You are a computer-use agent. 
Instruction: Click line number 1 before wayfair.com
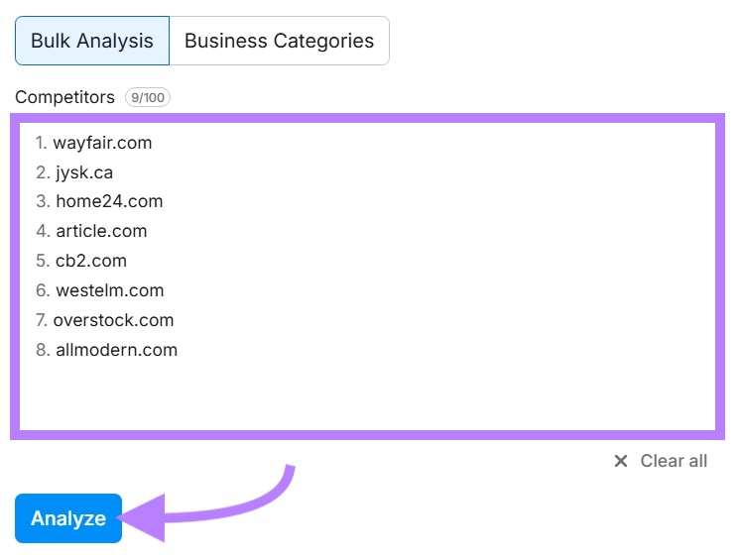(x=41, y=143)
